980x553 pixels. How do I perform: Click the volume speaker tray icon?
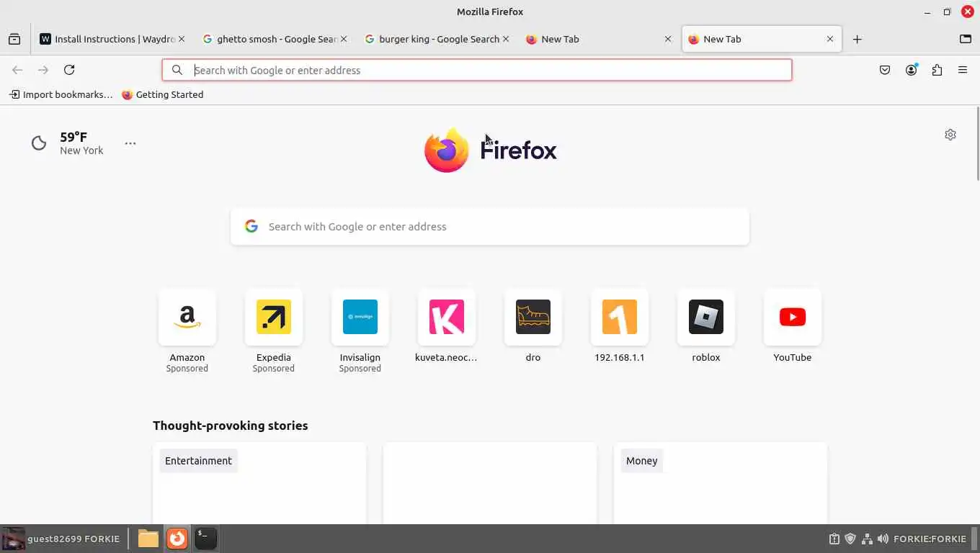[x=883, y=539]
